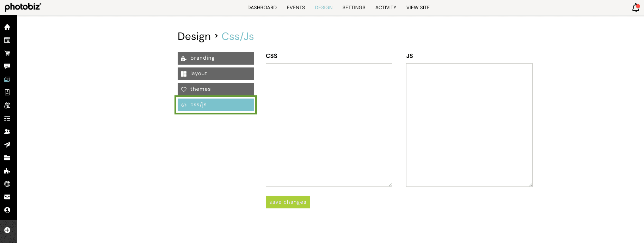Click the plus add icon in sidebar
This screenshot has width=644, height=243.
tap(7, 230)
